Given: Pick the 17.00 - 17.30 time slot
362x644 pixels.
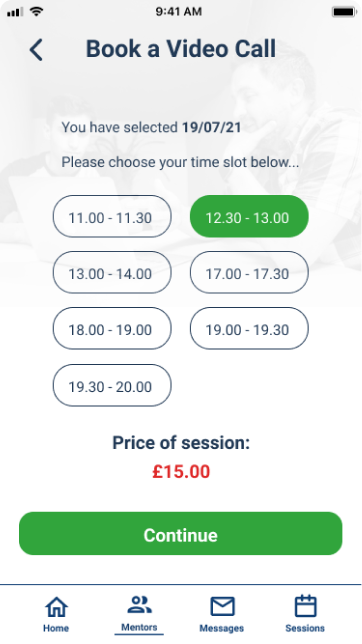Looking at the screenshot, I should pyautogui.click(x=249, y=272).
